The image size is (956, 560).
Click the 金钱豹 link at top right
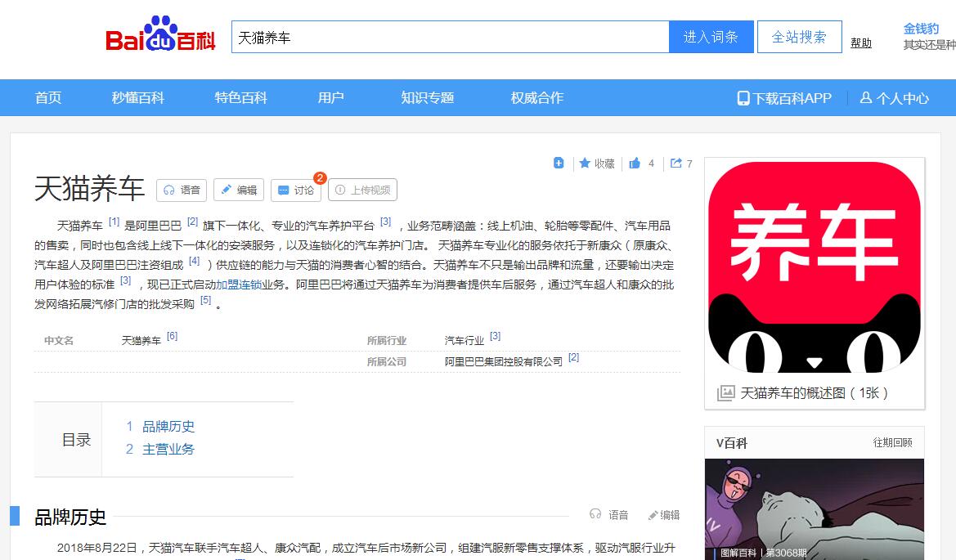[922, 29]
